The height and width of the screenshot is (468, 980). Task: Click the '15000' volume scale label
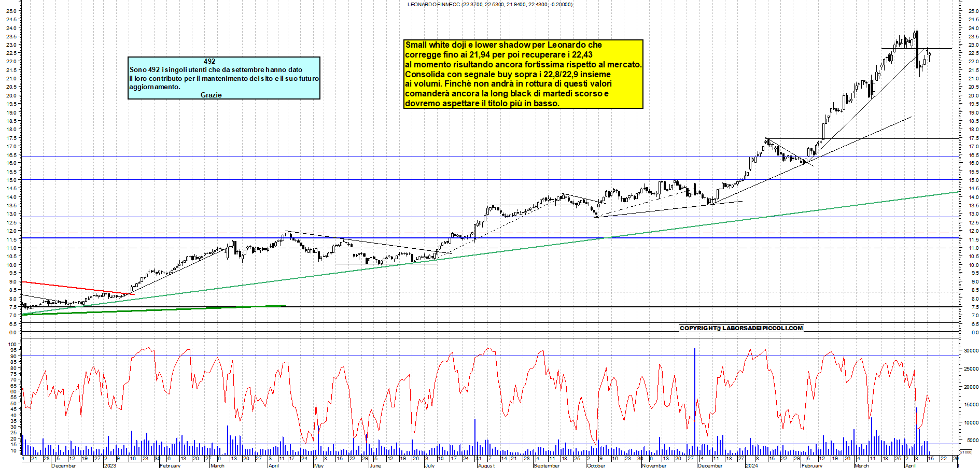click(971, 405)
